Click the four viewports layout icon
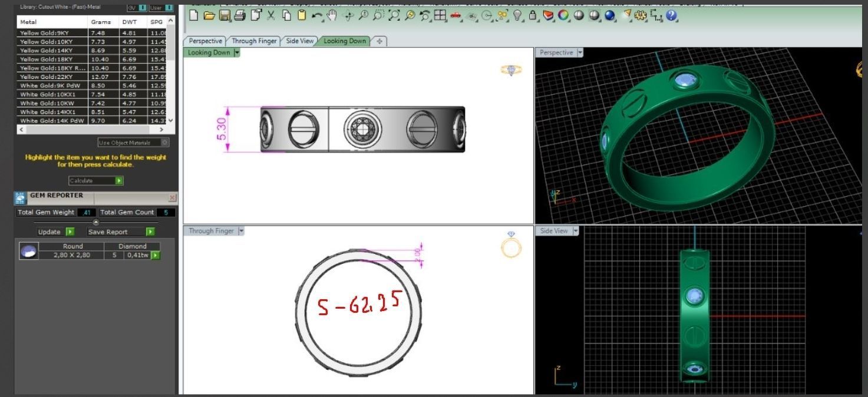Viewport: 868px width, 397px height. point(440,16)
